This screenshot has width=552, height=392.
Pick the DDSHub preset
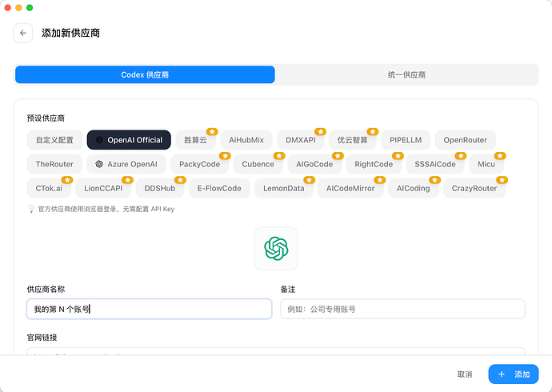point(160,188)
